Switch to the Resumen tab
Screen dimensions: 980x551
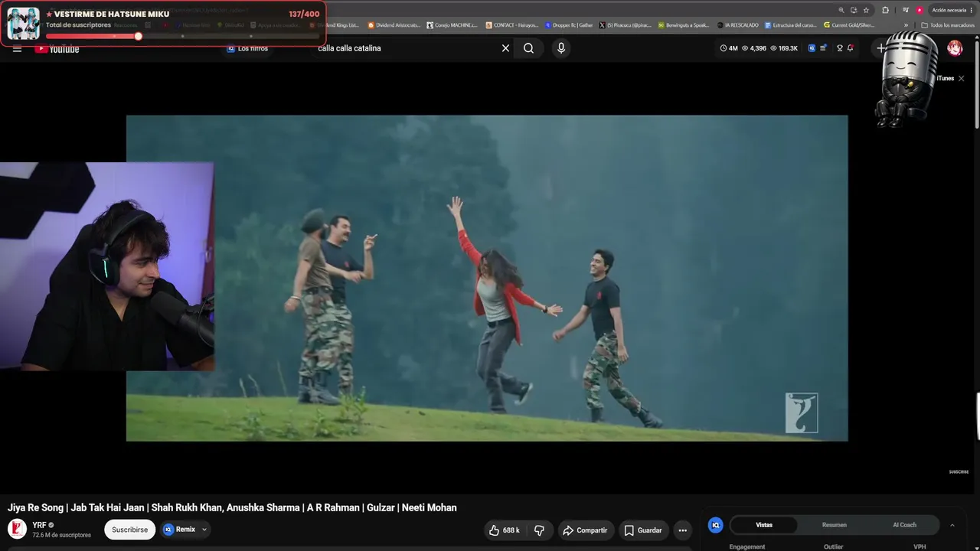point(835,525)
